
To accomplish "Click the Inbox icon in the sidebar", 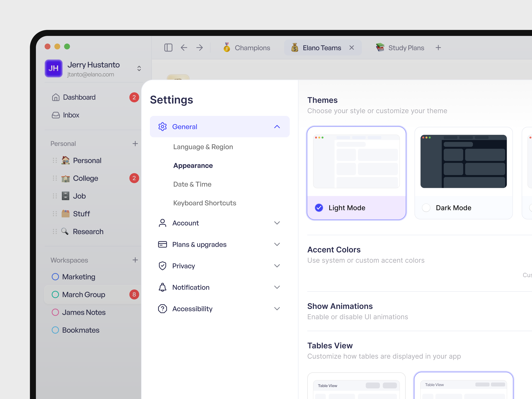I will coord(56,115).
